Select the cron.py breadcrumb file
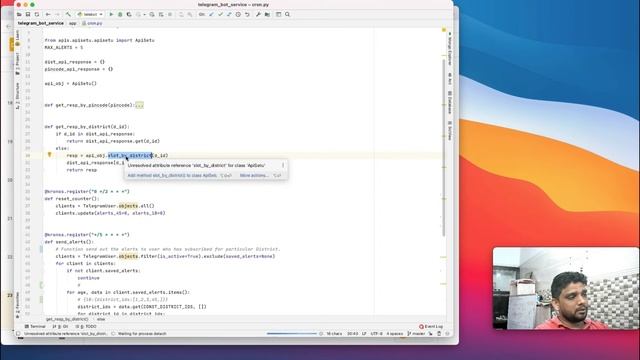640x360 pixels. (x=92, y=23)
